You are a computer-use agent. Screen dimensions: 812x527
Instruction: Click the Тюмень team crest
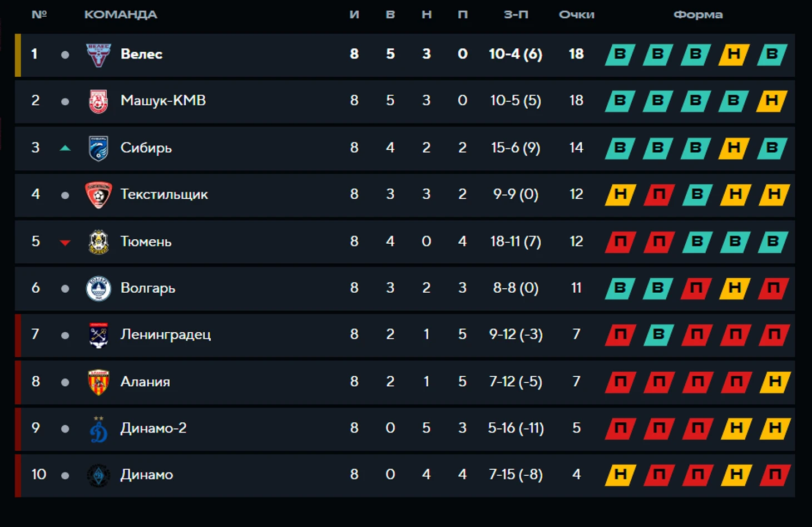[x=98, y=242]
